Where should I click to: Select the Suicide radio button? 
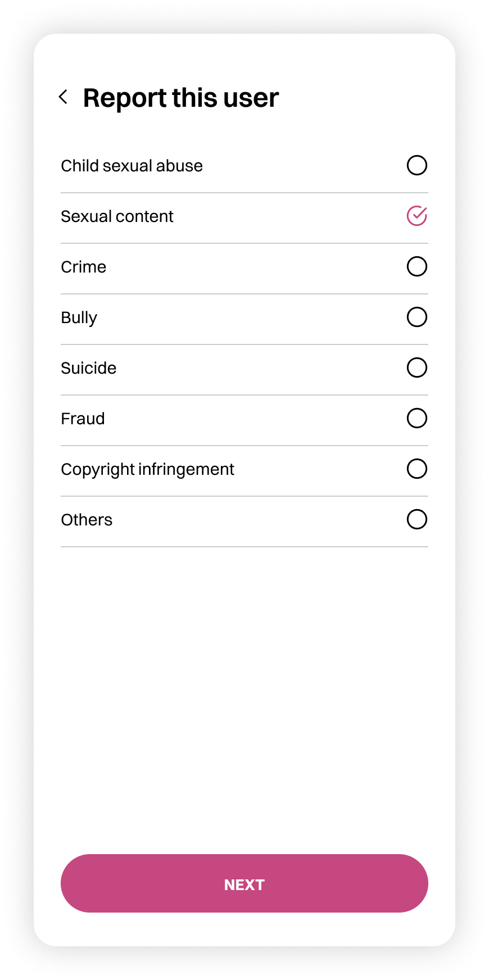(x=416, y=367)
